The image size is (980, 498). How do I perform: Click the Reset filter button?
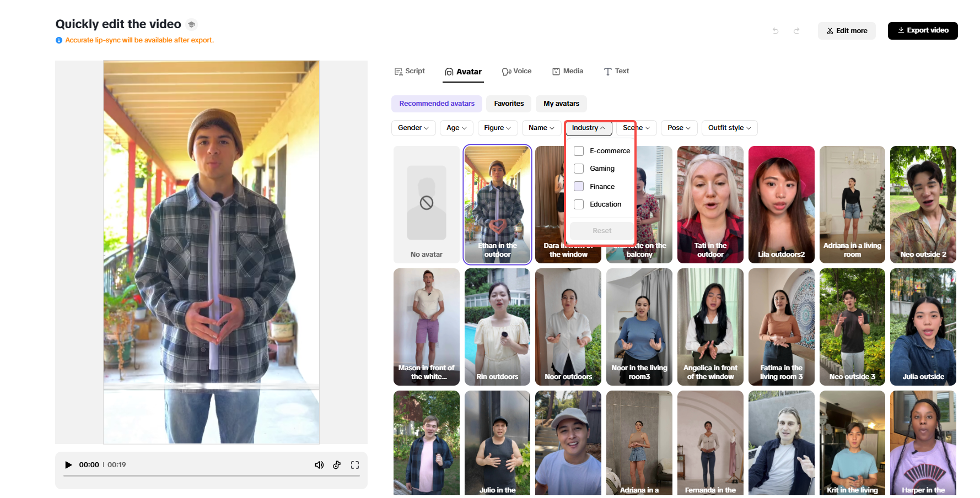point(602,231)
